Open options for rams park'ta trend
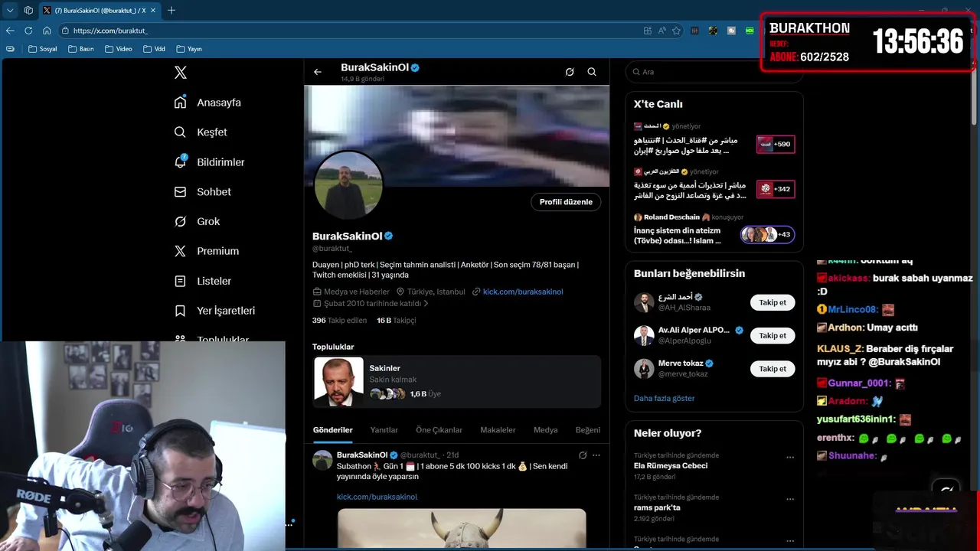 (x=790, y=500)
